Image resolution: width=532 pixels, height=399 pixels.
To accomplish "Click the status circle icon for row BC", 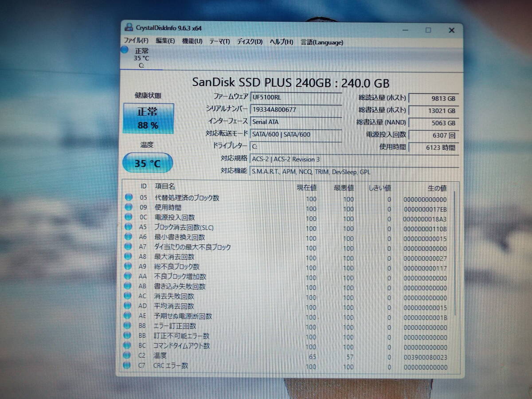I will click(128, 345).
